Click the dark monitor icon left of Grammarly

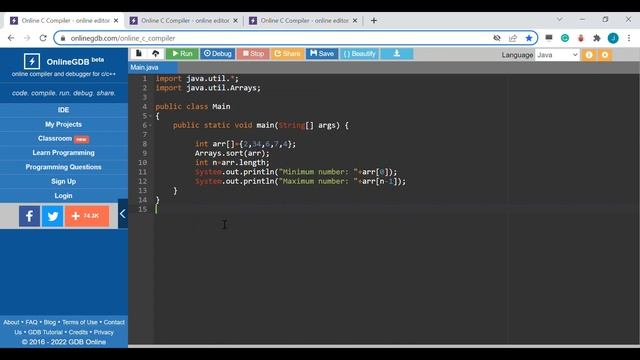[549, 38]
